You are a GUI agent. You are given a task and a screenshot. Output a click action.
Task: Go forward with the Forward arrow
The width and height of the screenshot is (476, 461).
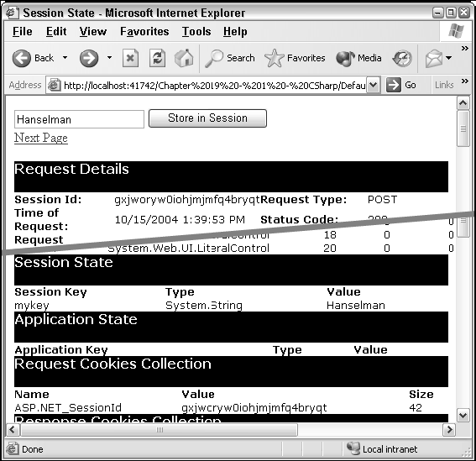89,58
